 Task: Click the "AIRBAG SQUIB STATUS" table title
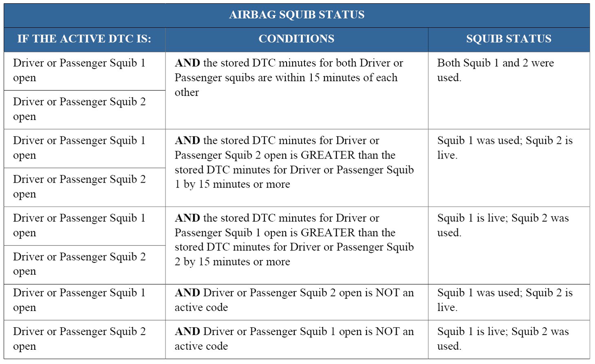click(297, 15)
